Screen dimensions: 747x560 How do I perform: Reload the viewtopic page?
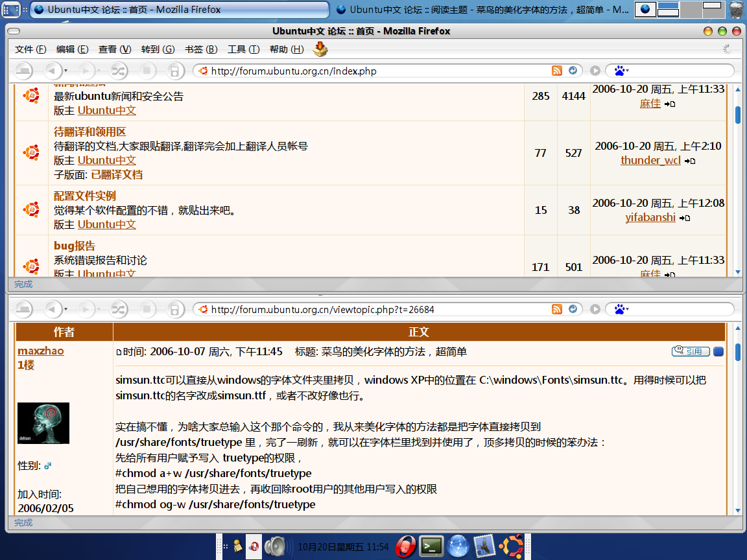(119, 310)
